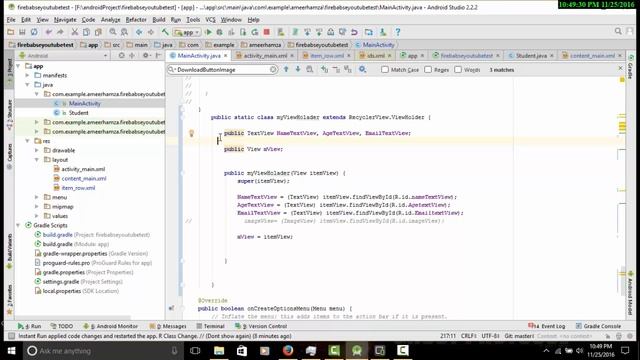Collapse the Gradle Scripts node
The width and height of the screenshot is (640, 360).
(x=18, y=225)
